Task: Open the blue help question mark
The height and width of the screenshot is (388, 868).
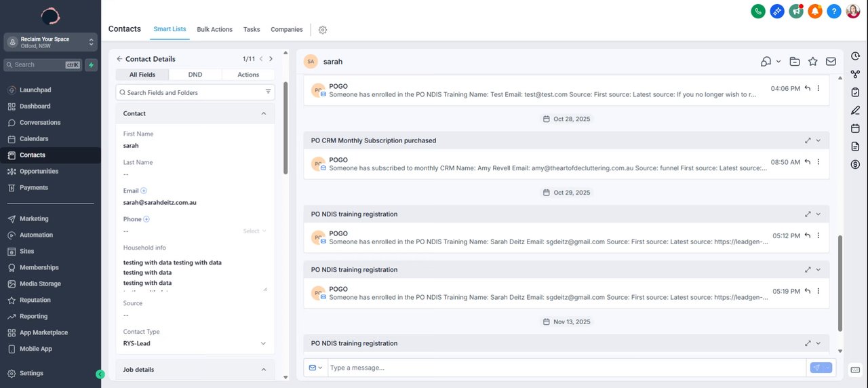Action: pyautogui.click(x=834, y=11)
